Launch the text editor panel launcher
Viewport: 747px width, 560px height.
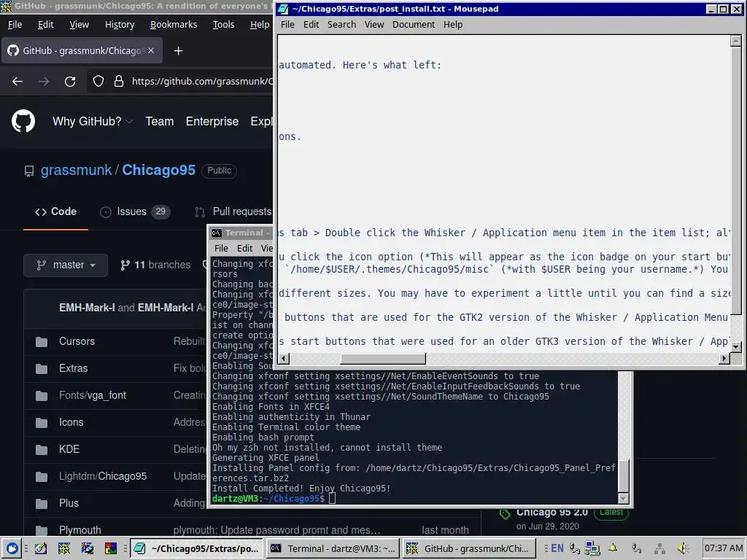click(41, 548)
